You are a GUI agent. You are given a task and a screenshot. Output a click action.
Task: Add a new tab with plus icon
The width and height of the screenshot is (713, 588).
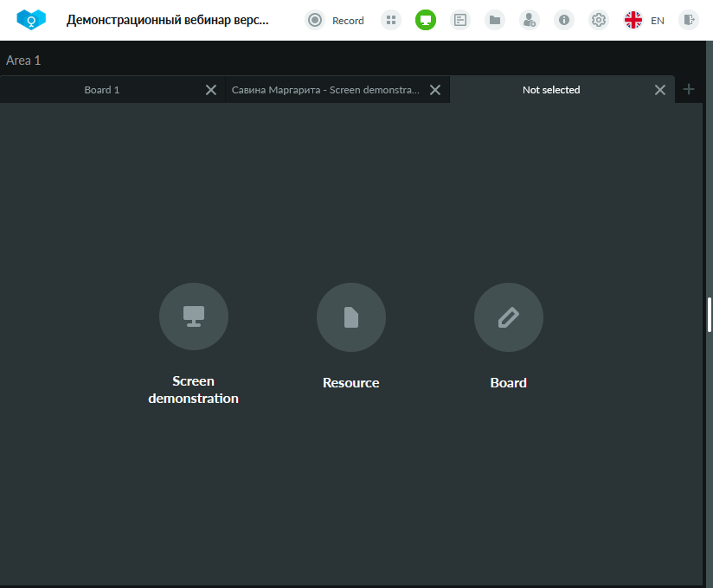pos(689,89)
